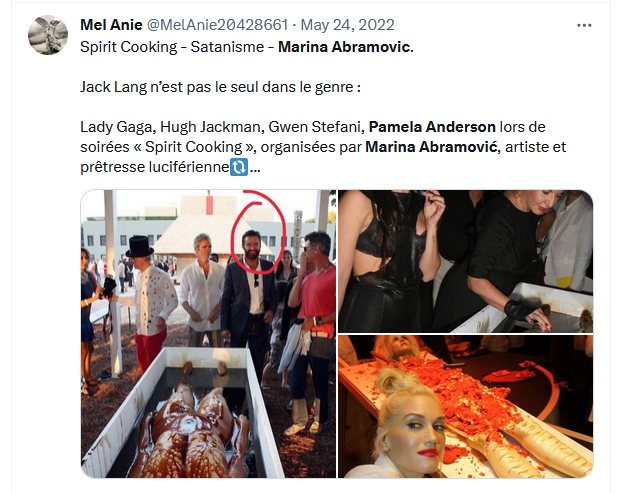The image size is (627, 493).
Task: Open the tweet via May 24, 2022 date
Action: [x=347, y=25]
